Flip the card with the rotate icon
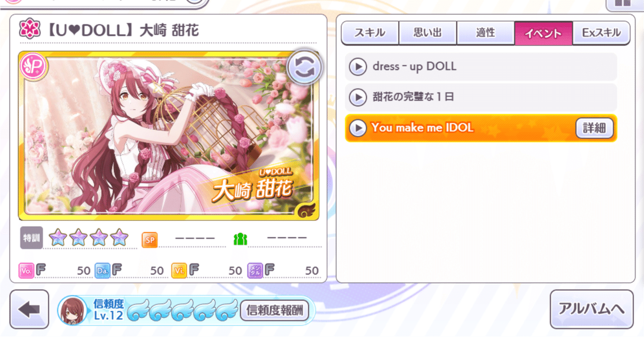Image resolution: width=644 pixels, height=337 pixels. [x=303, y=69]
